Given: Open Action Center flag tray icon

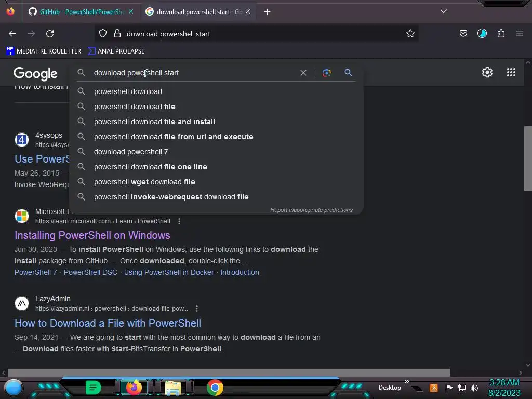Looking at the screenshot, I should click(449, 388).
